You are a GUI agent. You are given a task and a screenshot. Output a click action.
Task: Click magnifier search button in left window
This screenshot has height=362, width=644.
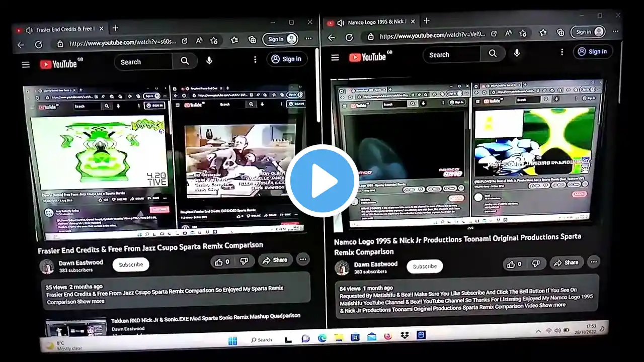185,61
